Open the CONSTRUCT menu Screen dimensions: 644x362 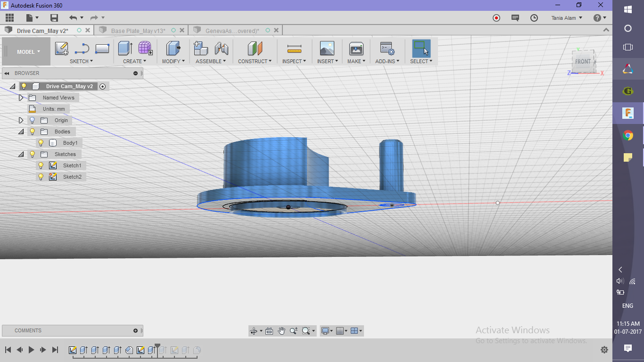coord(255,61)
